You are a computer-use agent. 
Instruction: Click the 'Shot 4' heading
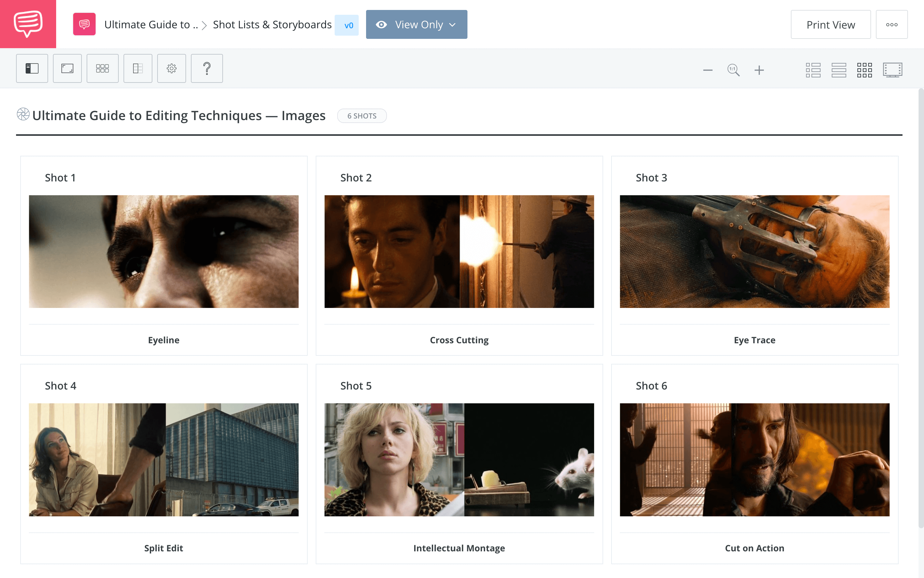point(60,386)
